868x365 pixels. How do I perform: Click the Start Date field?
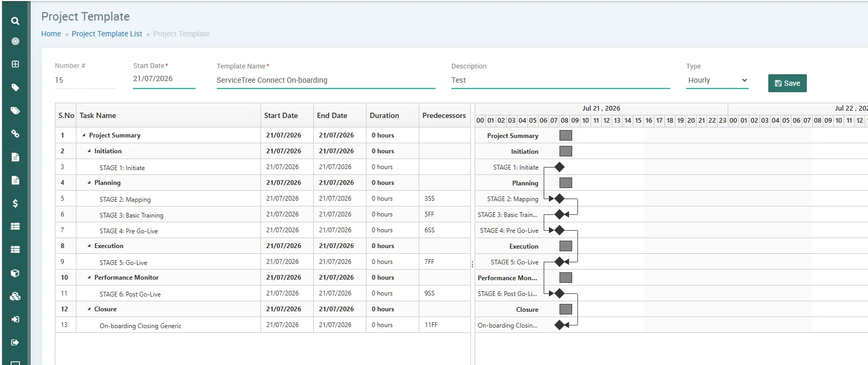point(164,79)
